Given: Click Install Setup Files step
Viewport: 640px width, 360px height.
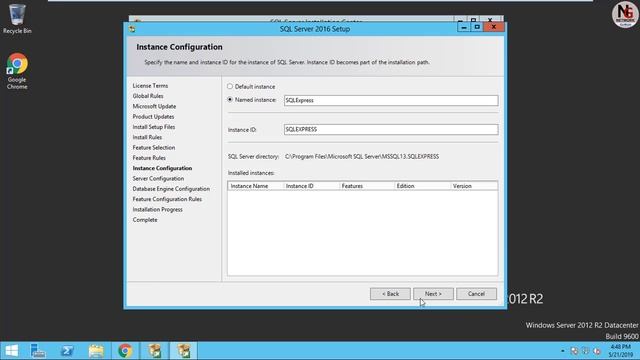Looking at the screenshot, I should point(154,127).
